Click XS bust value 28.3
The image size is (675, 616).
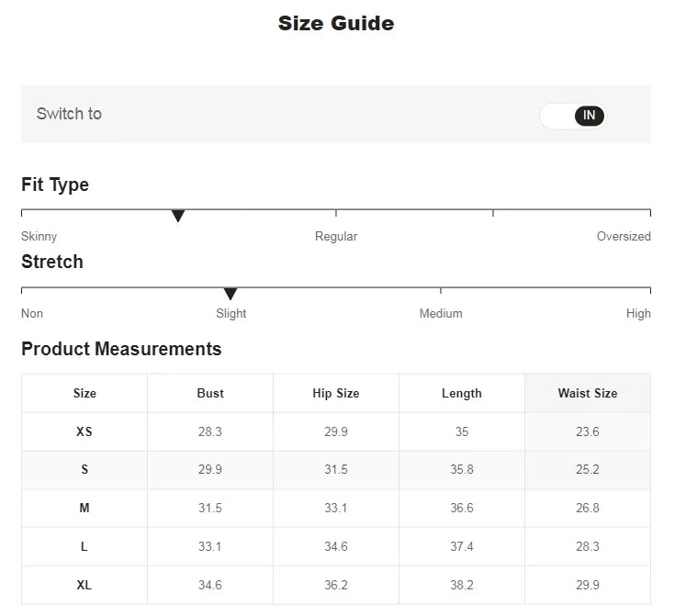[x=210, y=431]
